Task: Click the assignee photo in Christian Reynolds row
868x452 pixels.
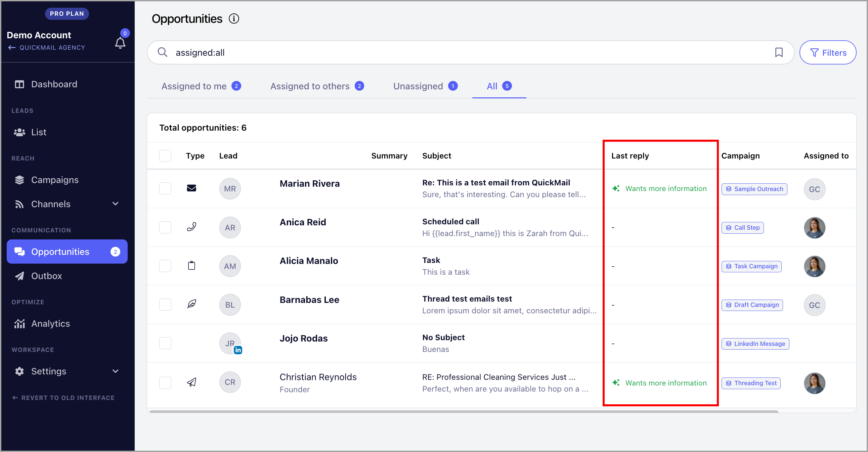Action: [x=815, y=383]
